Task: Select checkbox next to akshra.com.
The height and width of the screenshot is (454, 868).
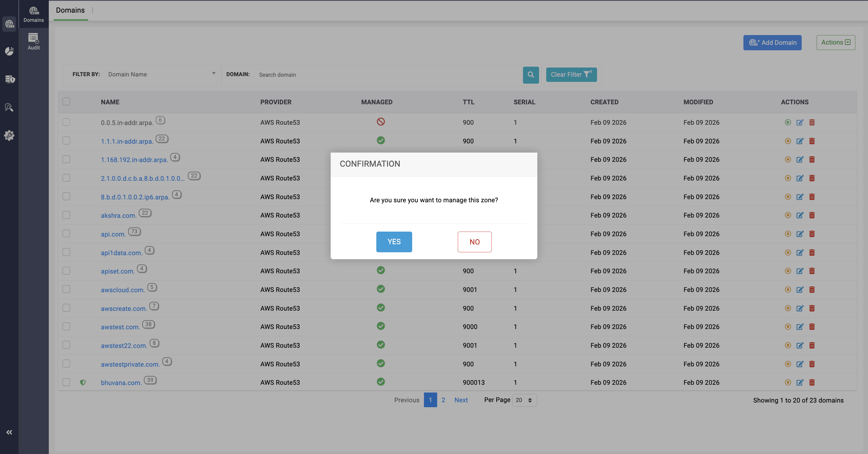Action: [x=66, y=215]
